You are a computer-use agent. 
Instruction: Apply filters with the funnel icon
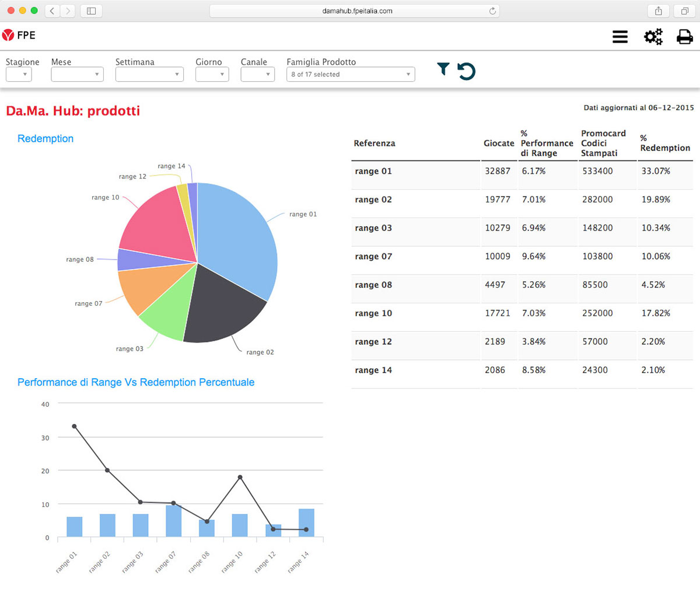coord(443,69)
